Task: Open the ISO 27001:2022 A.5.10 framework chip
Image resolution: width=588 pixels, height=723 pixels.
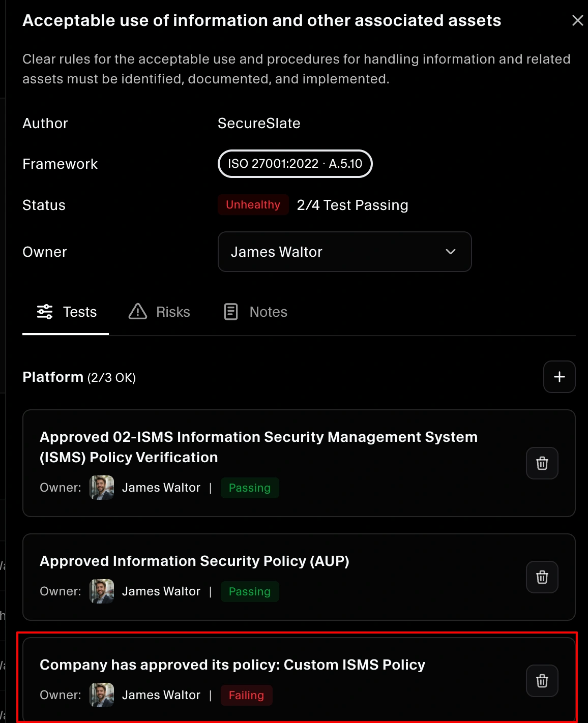Action: point(295,164)
